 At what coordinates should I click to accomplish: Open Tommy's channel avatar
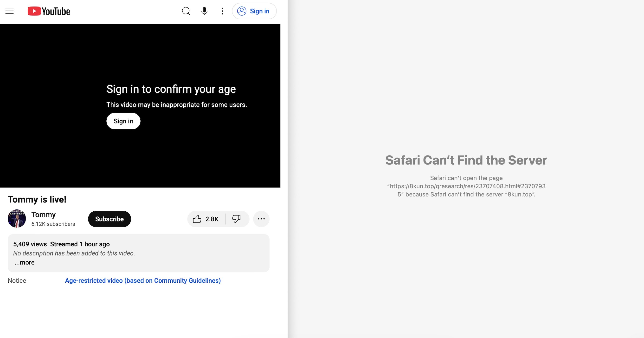17,219
